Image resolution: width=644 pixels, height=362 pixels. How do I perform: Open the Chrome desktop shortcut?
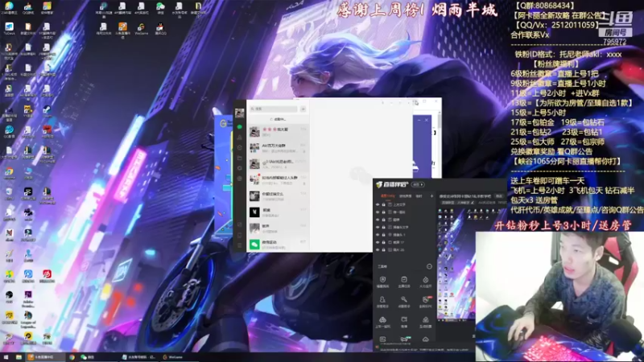click(x=9, y=174)
